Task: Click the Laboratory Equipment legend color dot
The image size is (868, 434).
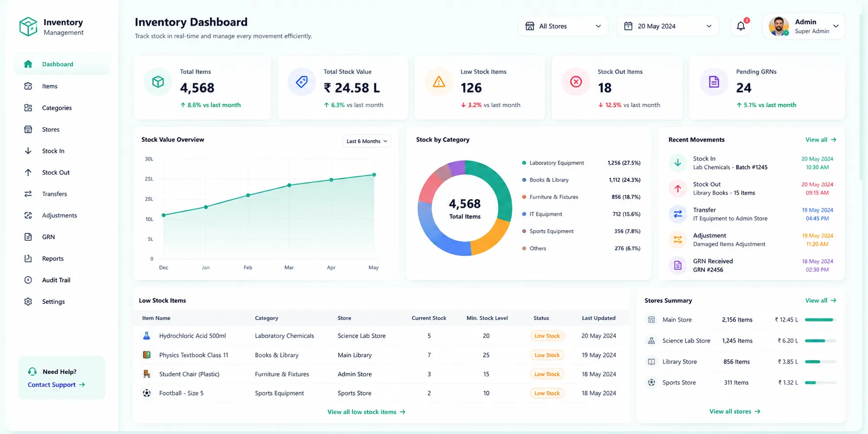Action: 524,163
